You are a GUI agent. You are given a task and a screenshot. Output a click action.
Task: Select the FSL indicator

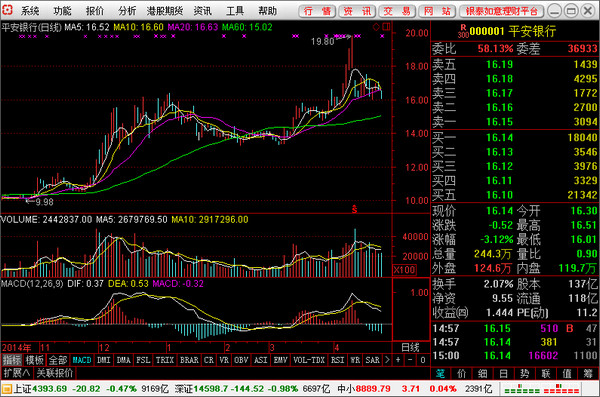coord(143,360)
